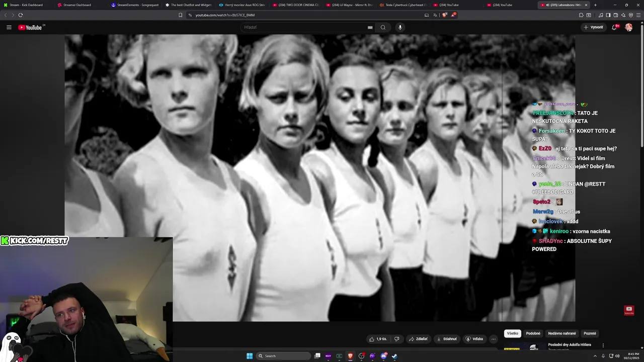
Task: Go forward with the browser forward arrow
Action: click(x=13, y=15)
